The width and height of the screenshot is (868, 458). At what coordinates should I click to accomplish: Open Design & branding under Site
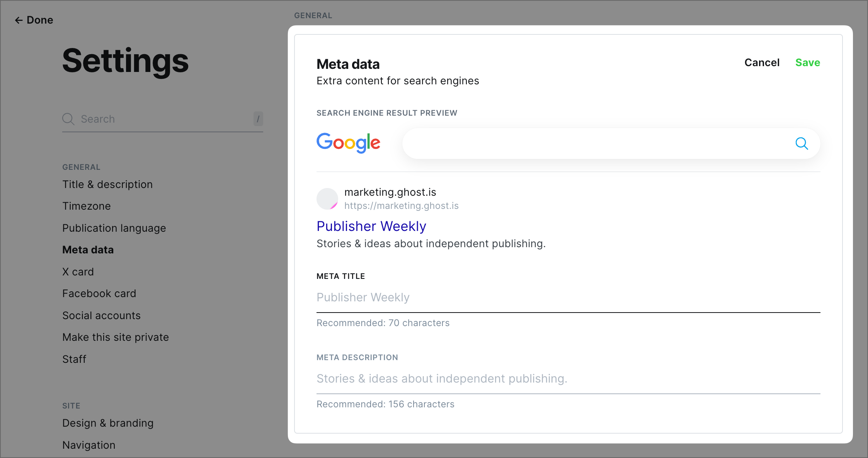108,423
